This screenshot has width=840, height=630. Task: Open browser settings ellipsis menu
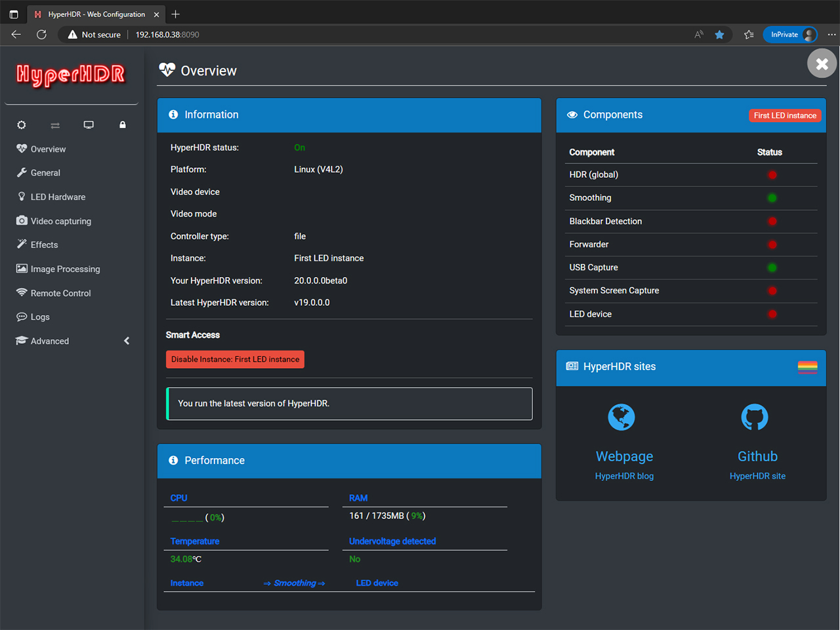pos(831,35)
